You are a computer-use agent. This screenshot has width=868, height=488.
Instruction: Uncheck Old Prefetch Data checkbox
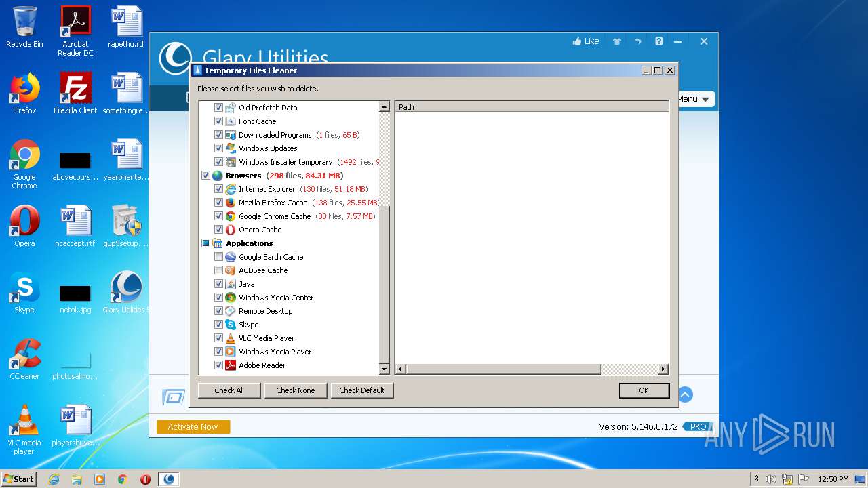point(218,108)
